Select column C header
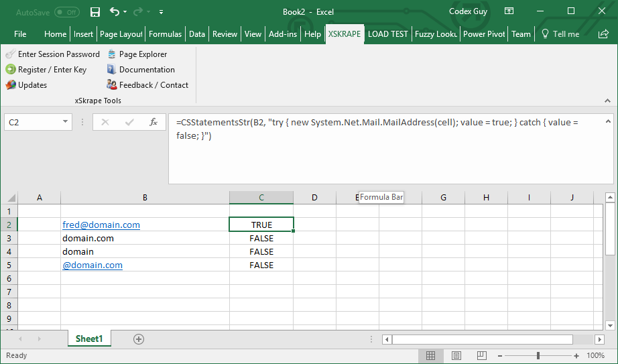This screenshot has width=618, height=364. coord(261,198)
